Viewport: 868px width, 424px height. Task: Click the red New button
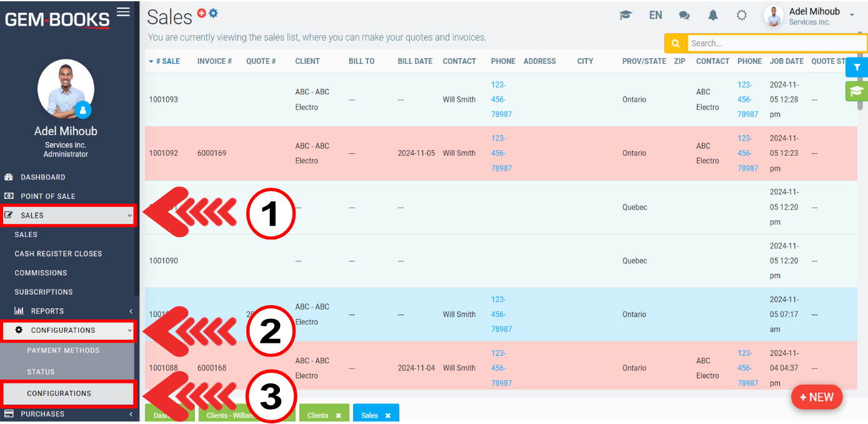(x=816, y=397)
